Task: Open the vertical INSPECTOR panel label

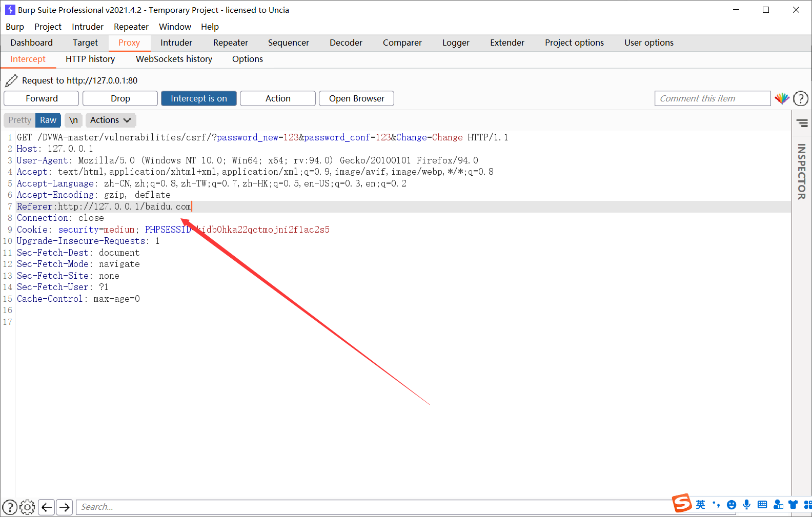Action: pyautogui.click(x=802, y=172)
